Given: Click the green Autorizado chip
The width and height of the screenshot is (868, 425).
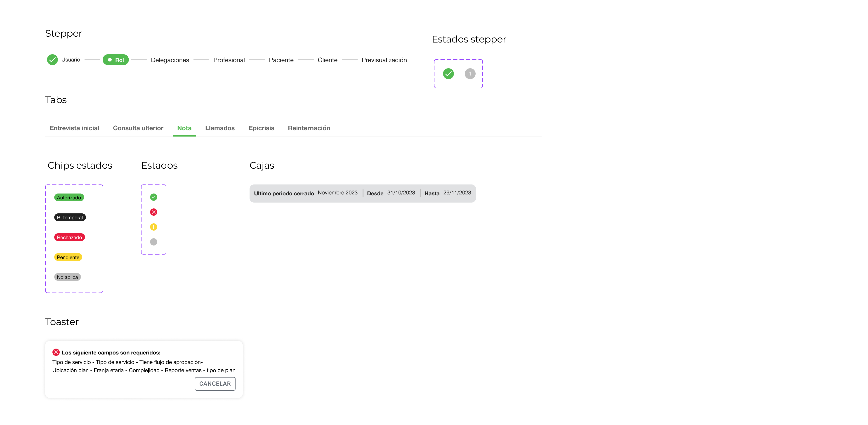Looking at the screenshot, I should (69, 198).
